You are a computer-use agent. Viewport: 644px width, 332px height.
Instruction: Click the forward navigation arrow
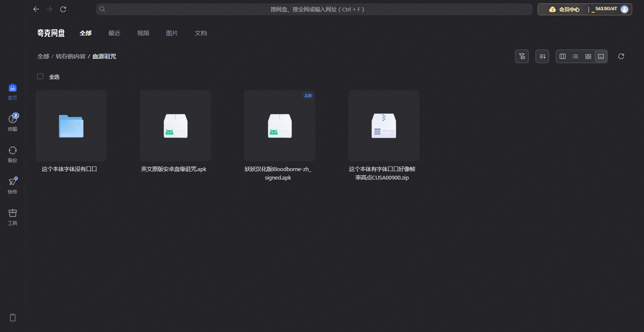50,9
